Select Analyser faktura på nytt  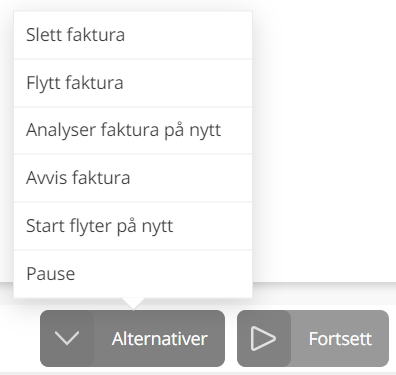coord(133,130)
